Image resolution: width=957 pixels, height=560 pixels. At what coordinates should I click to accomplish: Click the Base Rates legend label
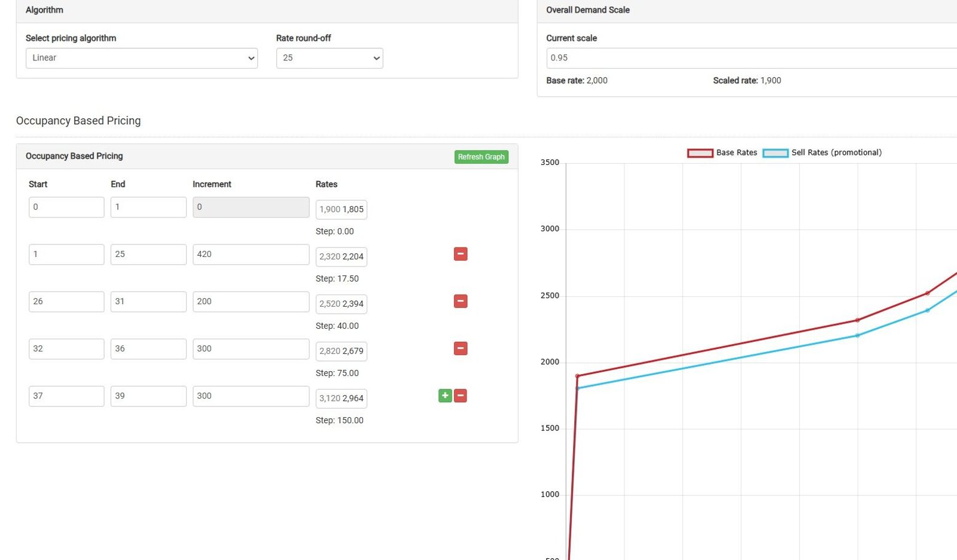click(x=737, y=152)
